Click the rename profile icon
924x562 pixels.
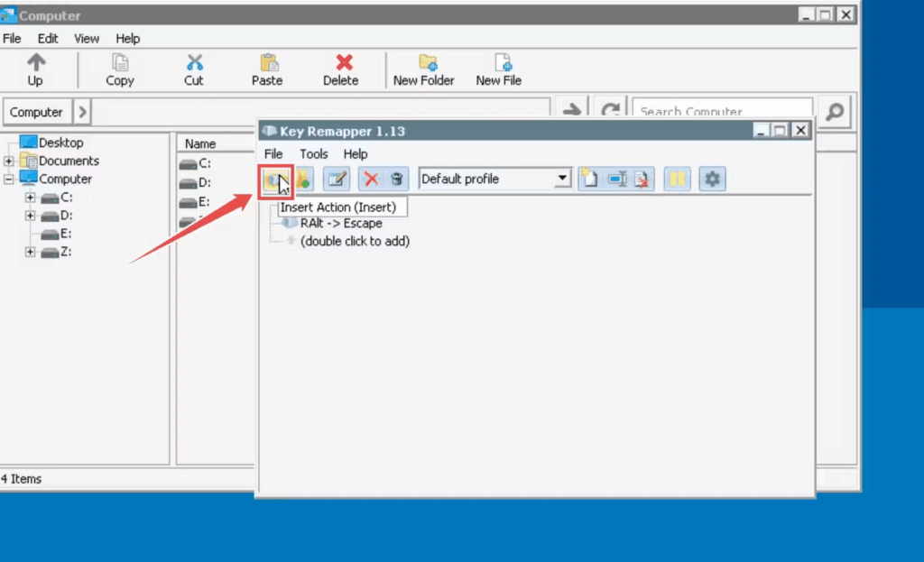(x=617, y=180)
